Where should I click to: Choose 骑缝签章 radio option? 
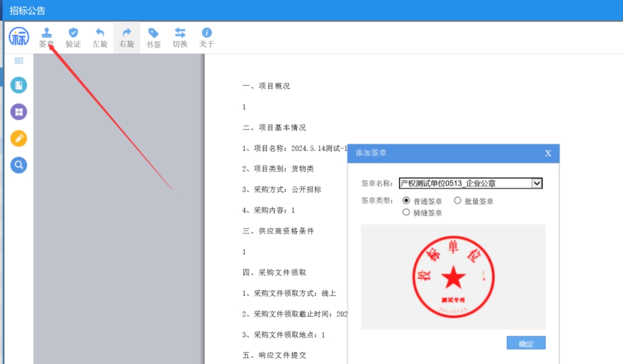coord(406,213)
